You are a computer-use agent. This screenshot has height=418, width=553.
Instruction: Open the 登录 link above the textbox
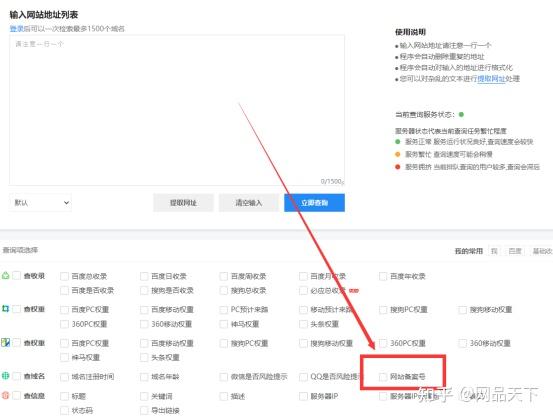click(x=16, y=29)
